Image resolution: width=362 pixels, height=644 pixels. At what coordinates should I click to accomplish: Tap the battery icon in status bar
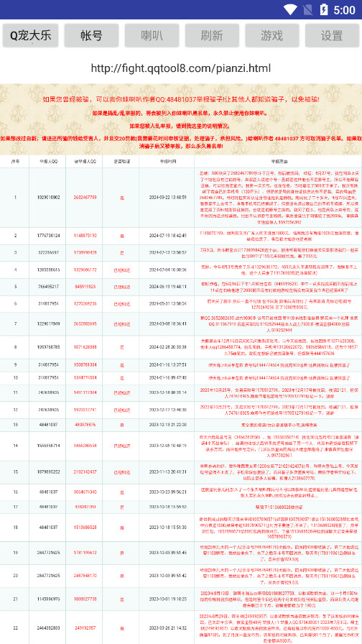tap(324, 9)
